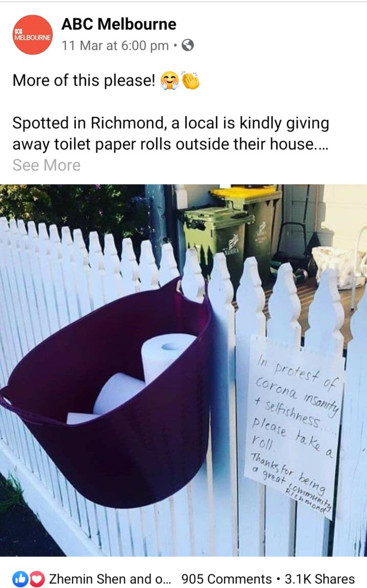Click the 'More of this please!' caption line

(84, 80)
